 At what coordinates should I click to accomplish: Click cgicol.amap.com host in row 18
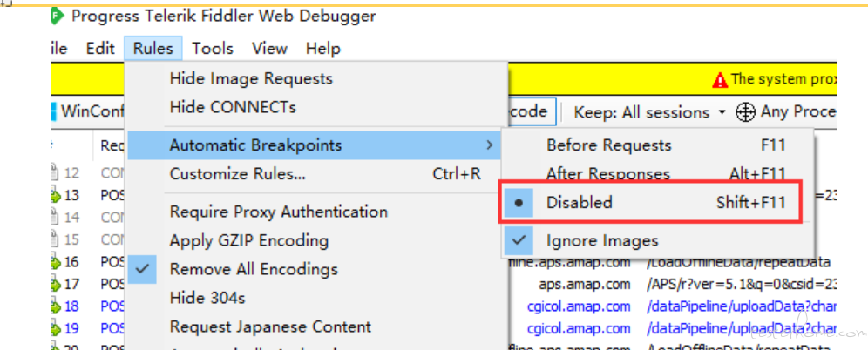pyautogui.click(x=579, y=306)
